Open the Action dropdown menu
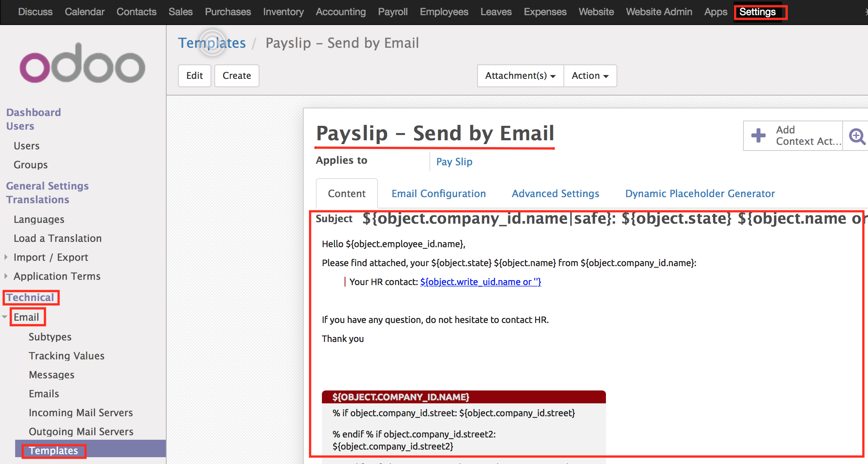 click(590, 76)
